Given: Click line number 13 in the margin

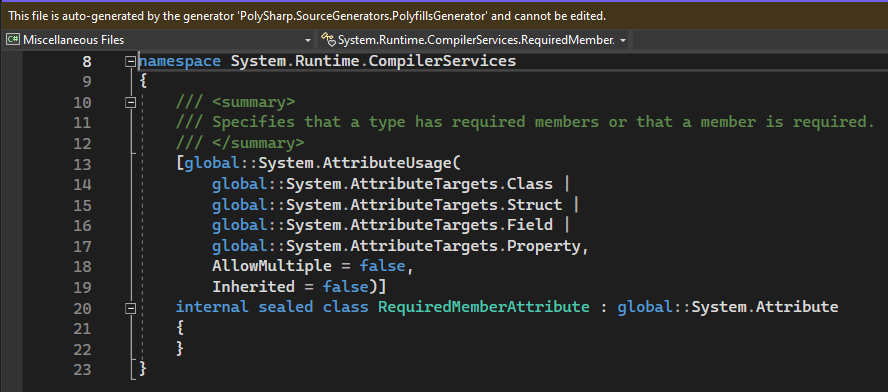Looking at the screenshot, I should pos(82,164).
